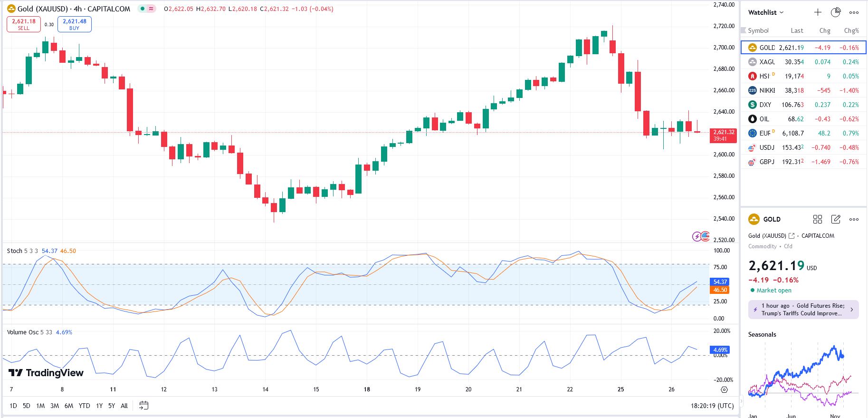The height and width of the screenshot is (418, 868).
Task: Click the go to date calendar icon
Action: (x=143, y=406)
